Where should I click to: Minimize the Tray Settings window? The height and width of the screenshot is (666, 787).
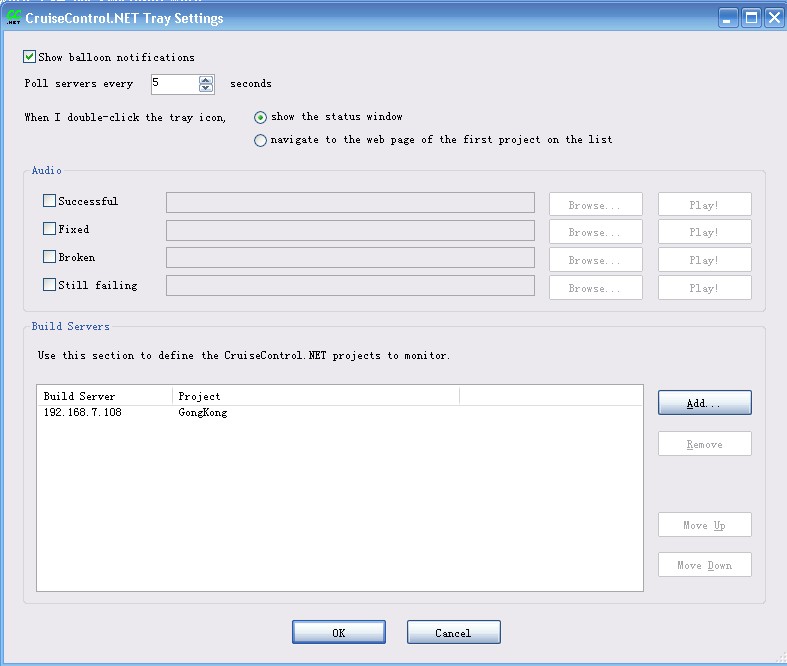pos(728,18)
